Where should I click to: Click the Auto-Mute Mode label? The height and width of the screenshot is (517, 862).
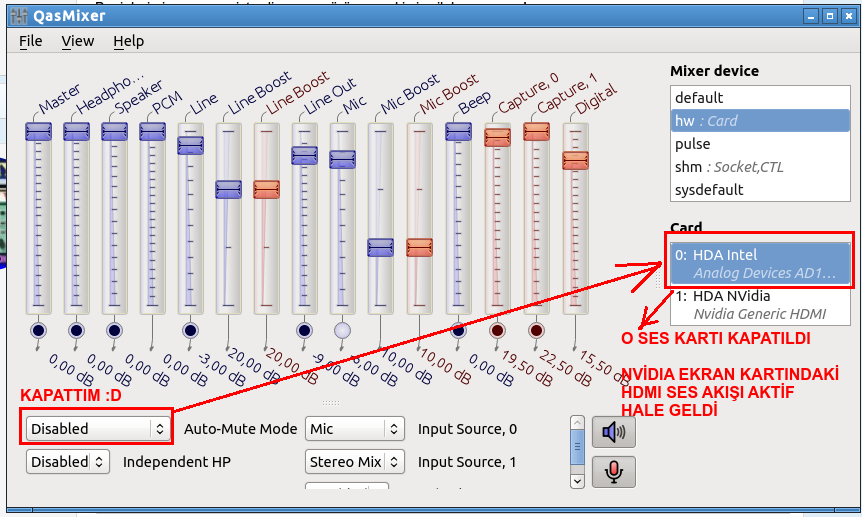tap(240, 429)
